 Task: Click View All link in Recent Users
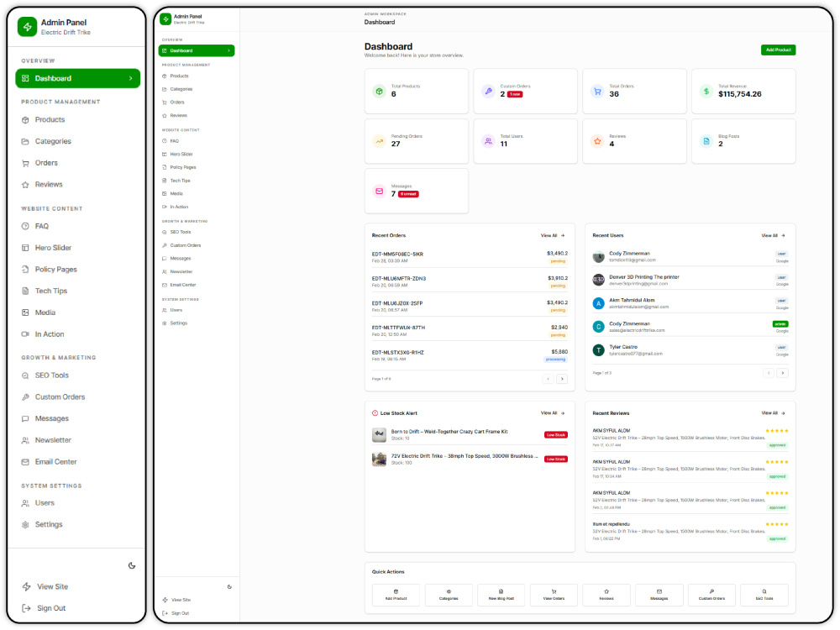click(x=773, y=235)
